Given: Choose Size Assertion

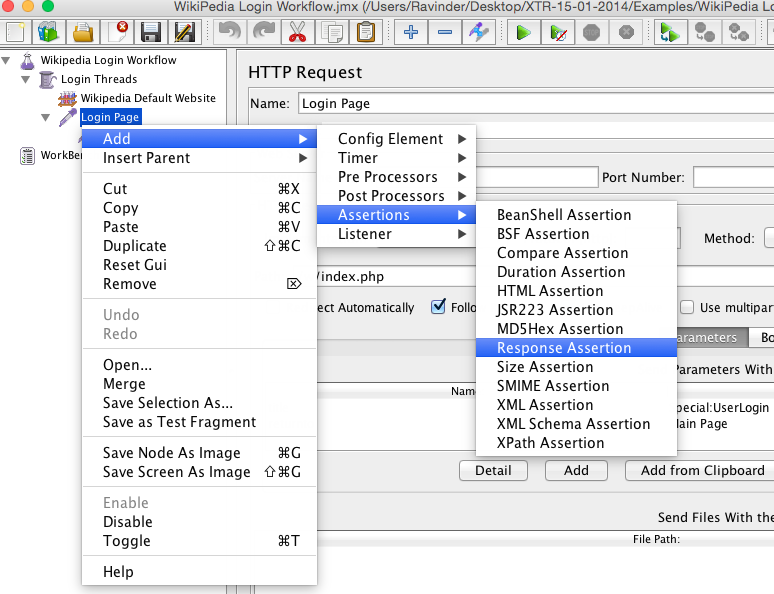Looking at the screenshot, I should click(x=576, y=367).
